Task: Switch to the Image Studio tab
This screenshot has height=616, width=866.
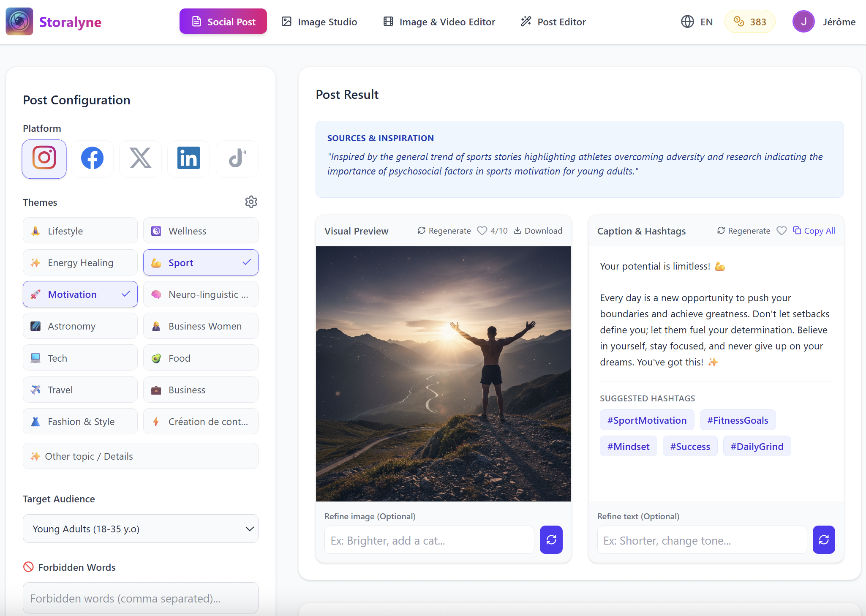Action: [319, 22]
